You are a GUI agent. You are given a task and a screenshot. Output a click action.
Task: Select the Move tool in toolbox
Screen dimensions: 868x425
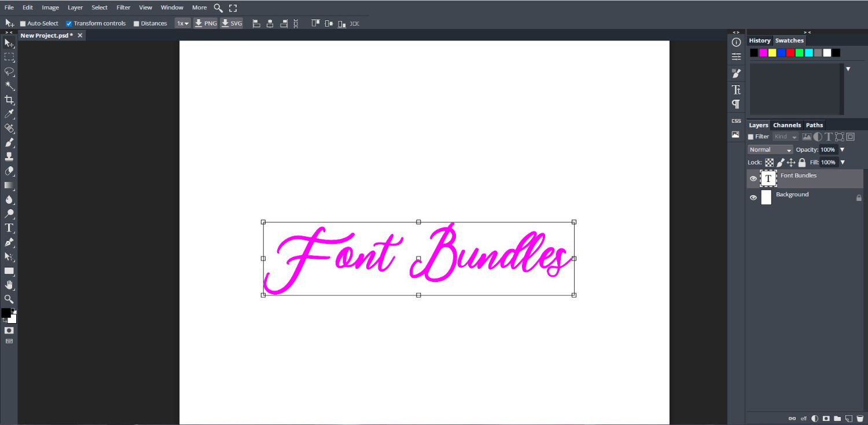point(9,43)
